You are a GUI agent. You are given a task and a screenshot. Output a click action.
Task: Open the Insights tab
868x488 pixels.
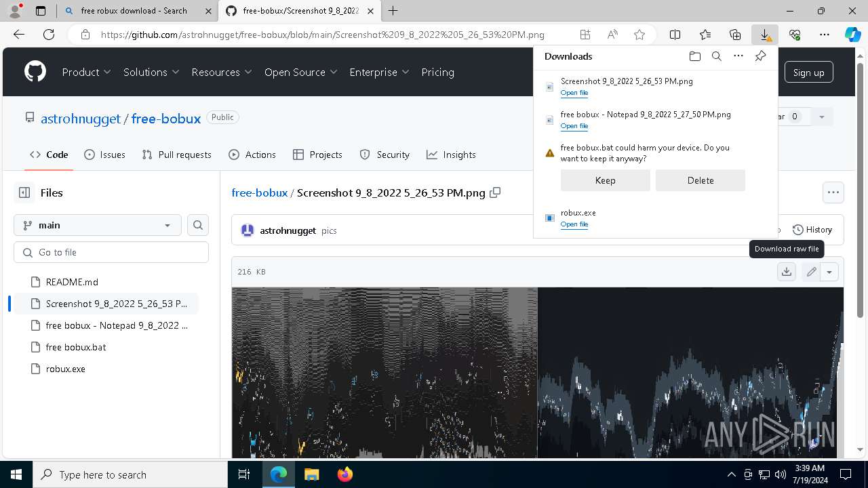pyautogui.click(x=451, y=155)
